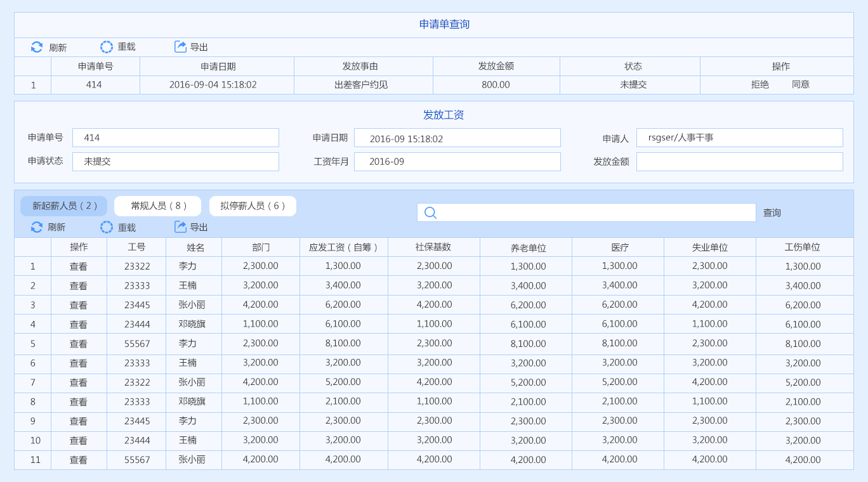Click 查看 for employee 23322 in row 1
This screenshot has width=868, height=482.
(79, 267)
